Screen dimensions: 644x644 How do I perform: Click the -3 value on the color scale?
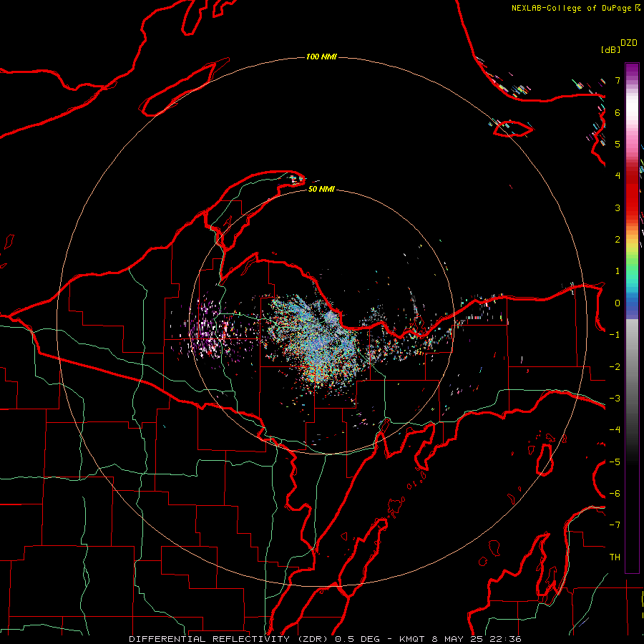[615, 399]
